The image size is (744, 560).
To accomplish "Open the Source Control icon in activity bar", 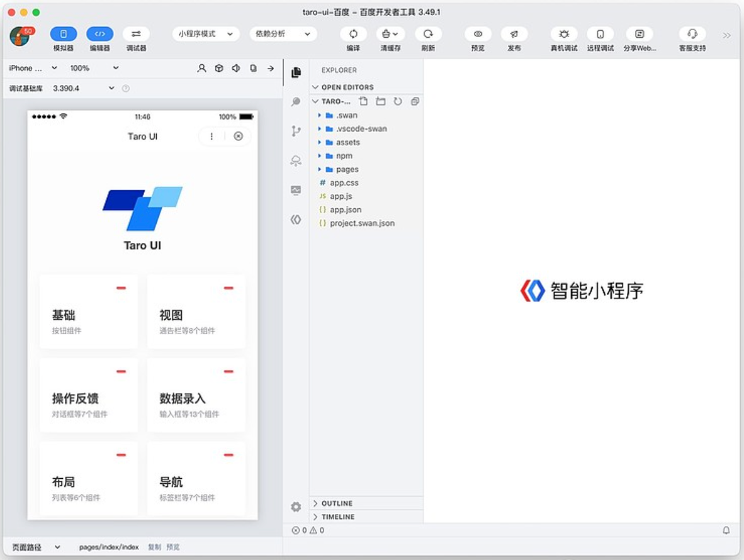I will 296,131.
